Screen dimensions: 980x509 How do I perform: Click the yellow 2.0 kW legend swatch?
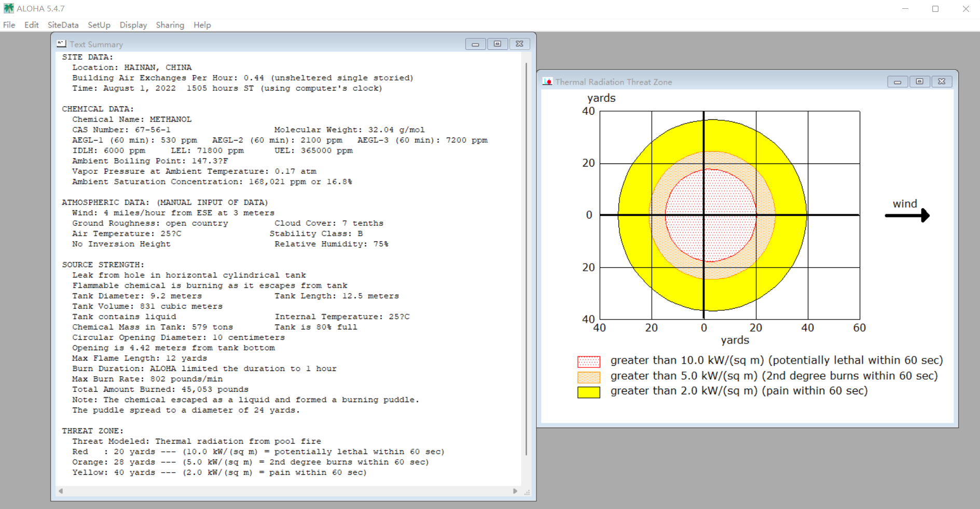coord(589,392)
